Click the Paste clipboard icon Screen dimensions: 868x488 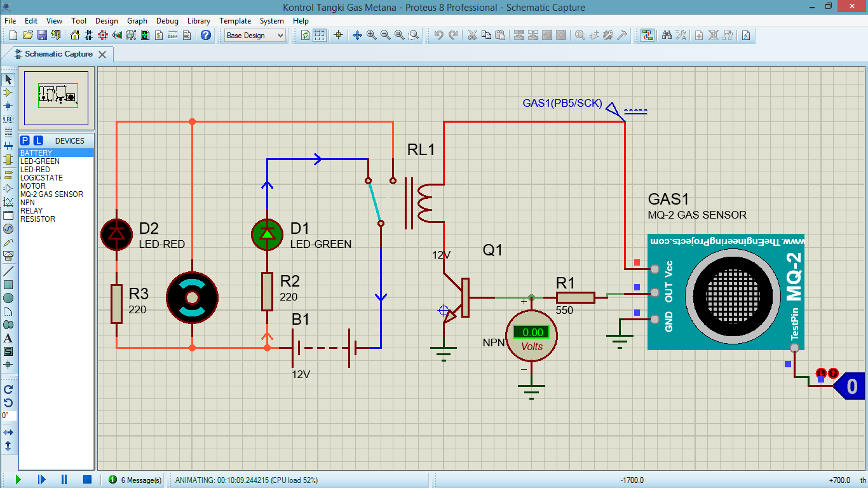tap(500, 36)
